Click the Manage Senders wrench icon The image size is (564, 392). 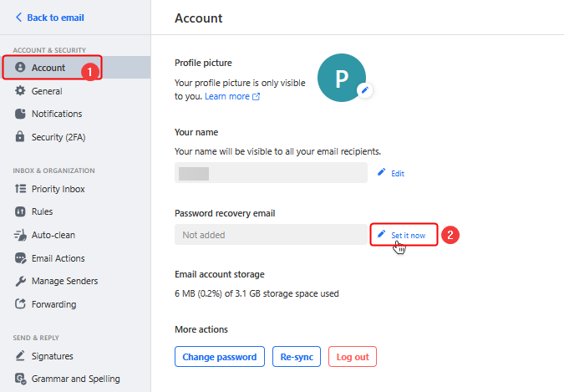[21, 281]
